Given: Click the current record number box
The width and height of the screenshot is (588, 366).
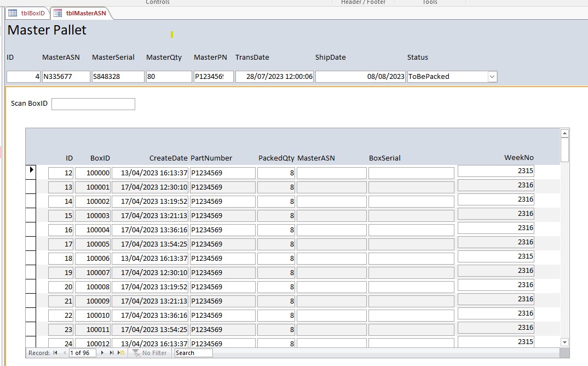Looking at the screenshot, I should coord(82,353).
